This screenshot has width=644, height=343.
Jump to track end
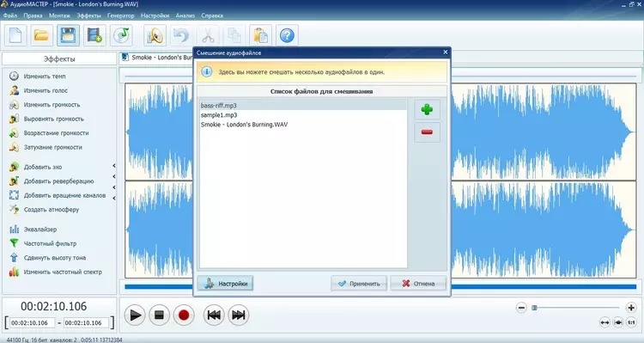[238, 315]
